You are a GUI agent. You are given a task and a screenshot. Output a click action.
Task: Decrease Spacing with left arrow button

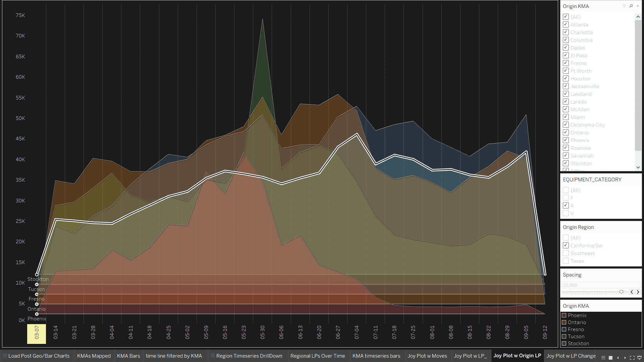pos(632,292)
